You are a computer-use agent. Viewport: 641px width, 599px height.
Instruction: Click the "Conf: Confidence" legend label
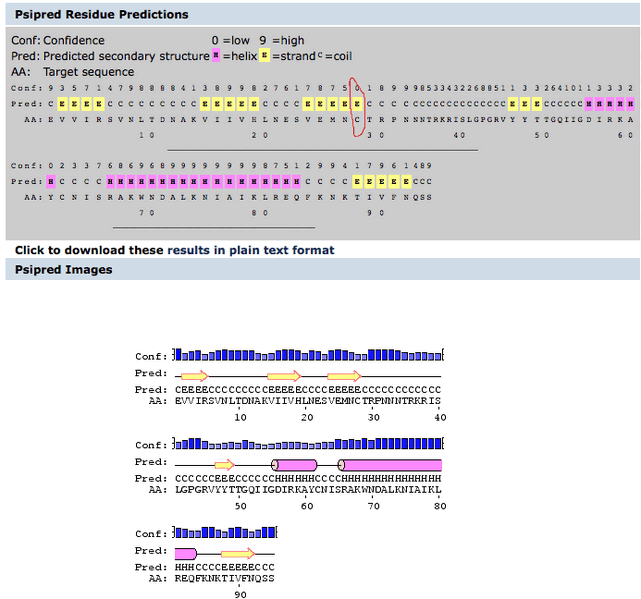(58, 40)
